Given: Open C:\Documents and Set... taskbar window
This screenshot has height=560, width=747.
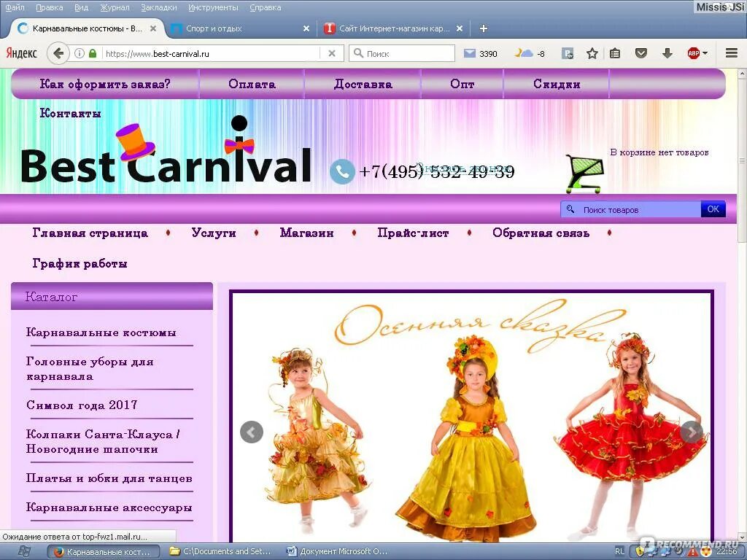Looking at the screenshot, I should 221,552.
